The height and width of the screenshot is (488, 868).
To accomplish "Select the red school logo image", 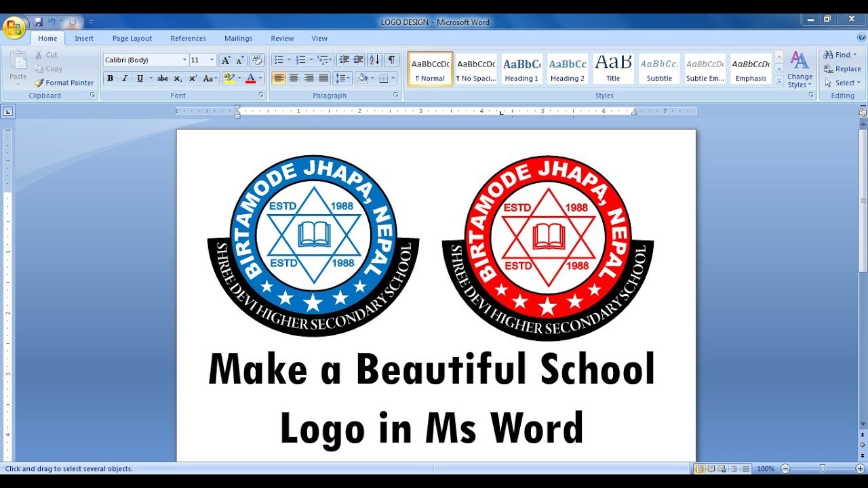I will point(548,247).
